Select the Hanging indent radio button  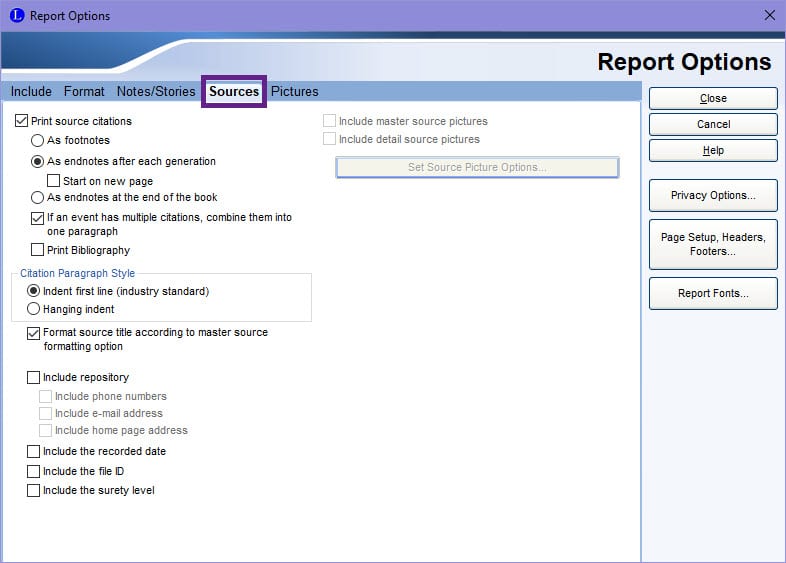pos(33,309)
